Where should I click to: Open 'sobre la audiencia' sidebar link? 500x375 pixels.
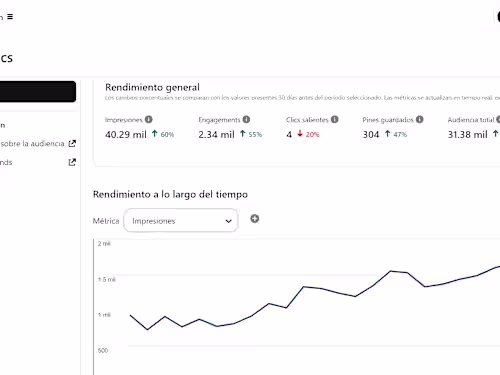click(32, 144)
